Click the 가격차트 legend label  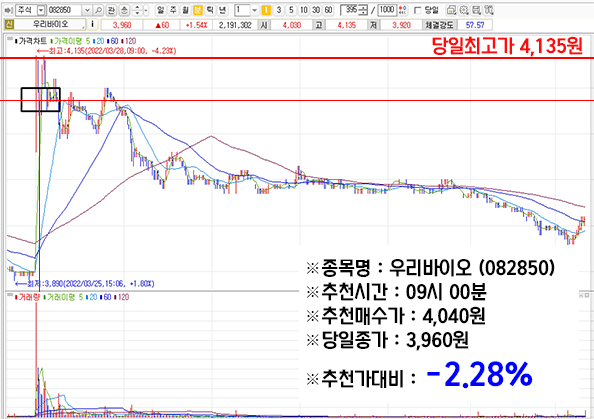[32, 41]
